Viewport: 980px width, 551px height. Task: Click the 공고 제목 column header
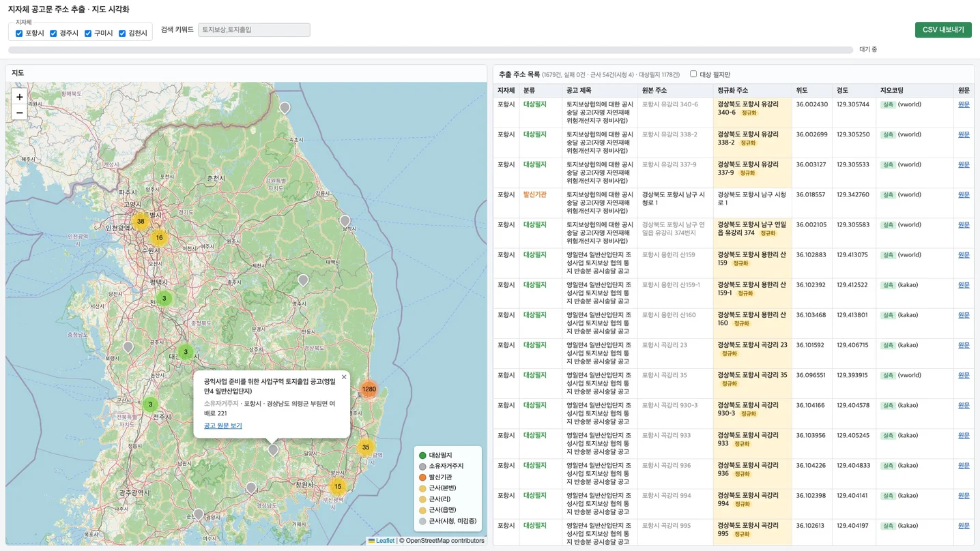pos(600,90)
